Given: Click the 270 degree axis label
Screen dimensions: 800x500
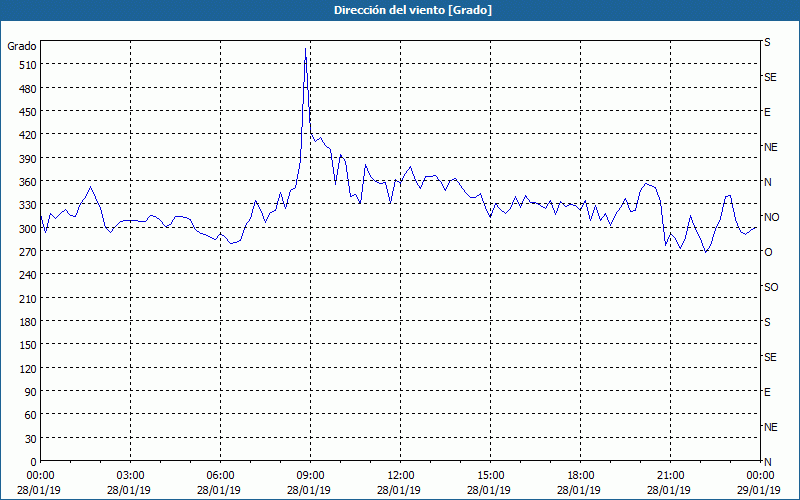Looking at the screenshot, I should pyautogui.click(x=28, y=252).
